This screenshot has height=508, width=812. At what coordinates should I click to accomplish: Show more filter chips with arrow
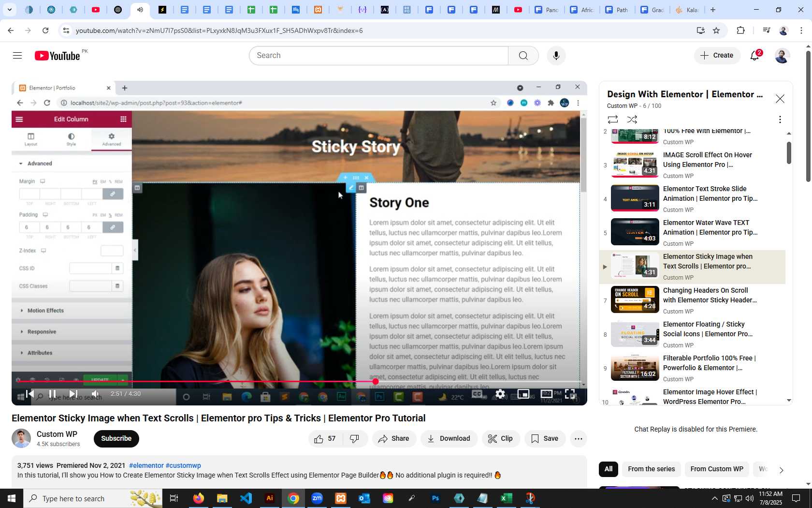coord(781,470)
